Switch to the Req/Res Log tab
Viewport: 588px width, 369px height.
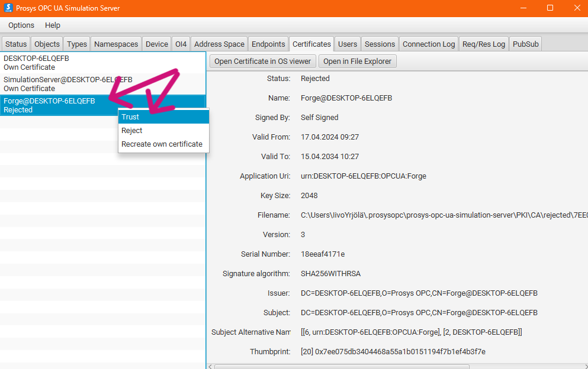(x=484, y=44)
